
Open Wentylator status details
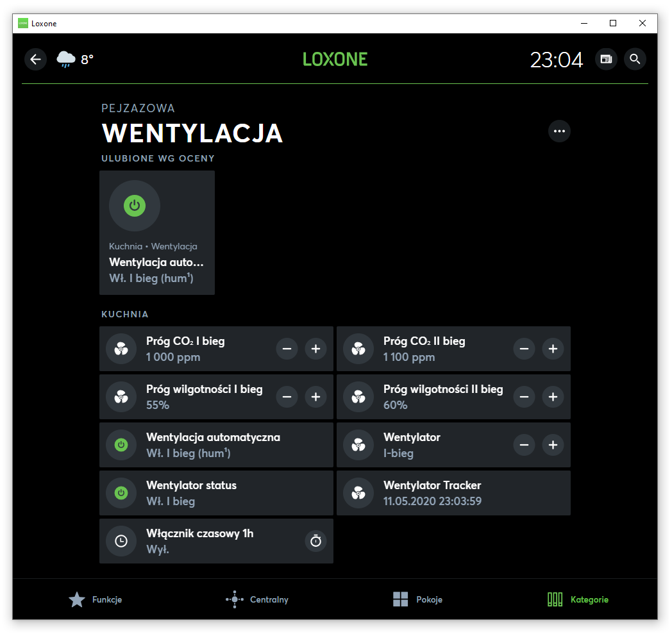click(x=217, y=493)
